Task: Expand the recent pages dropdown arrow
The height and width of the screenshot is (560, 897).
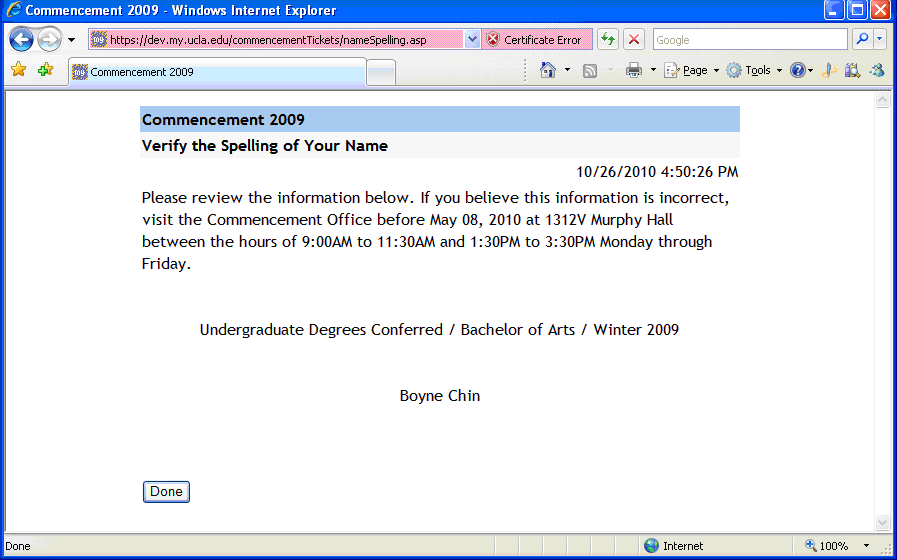Action: tap(71, 40)
